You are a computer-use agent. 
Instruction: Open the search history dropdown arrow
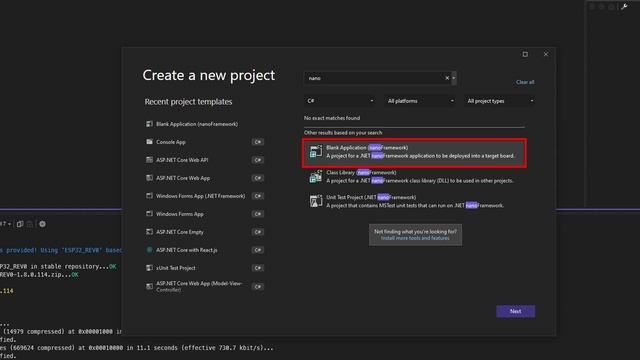pos(454,78)
